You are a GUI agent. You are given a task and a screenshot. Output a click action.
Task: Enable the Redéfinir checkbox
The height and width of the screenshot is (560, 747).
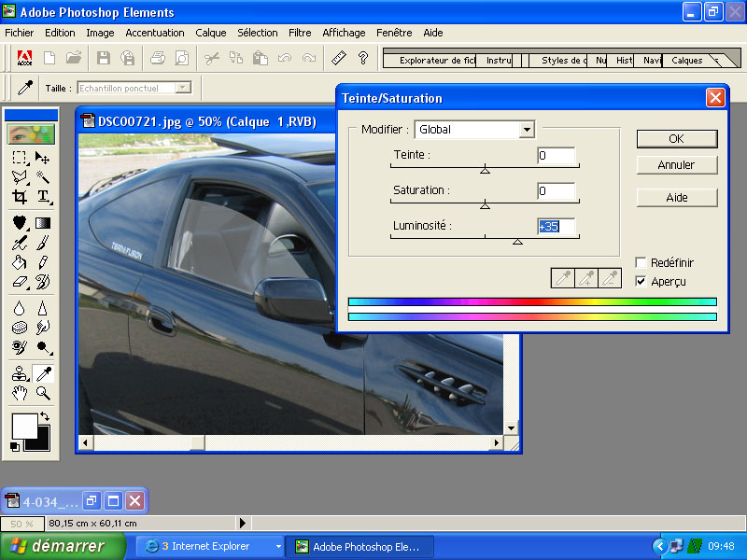click(641, 262)
